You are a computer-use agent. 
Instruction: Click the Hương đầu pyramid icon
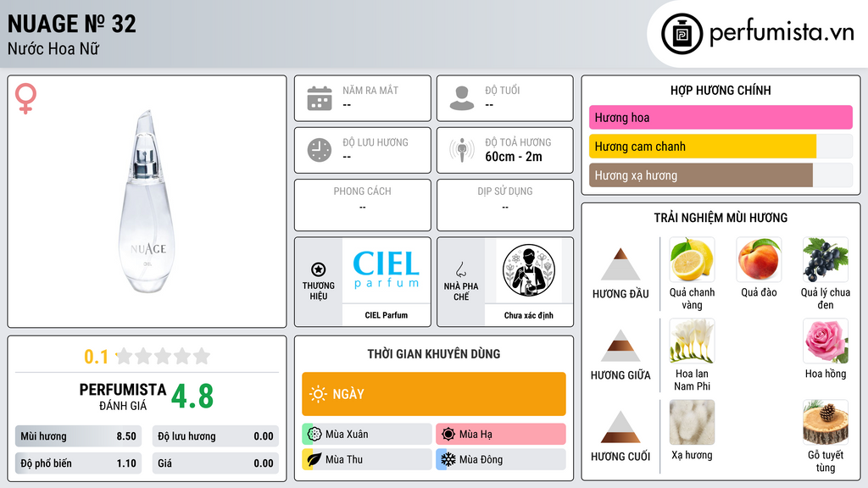(620, 264)
